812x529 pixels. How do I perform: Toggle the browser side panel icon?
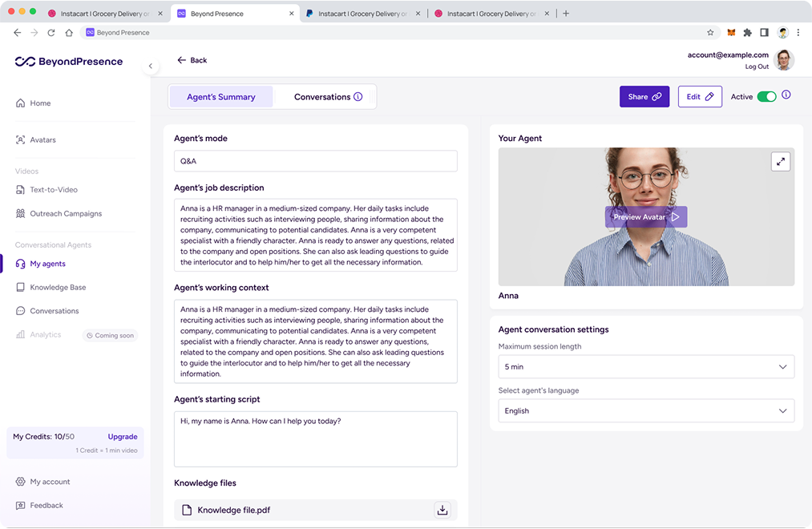764,32
